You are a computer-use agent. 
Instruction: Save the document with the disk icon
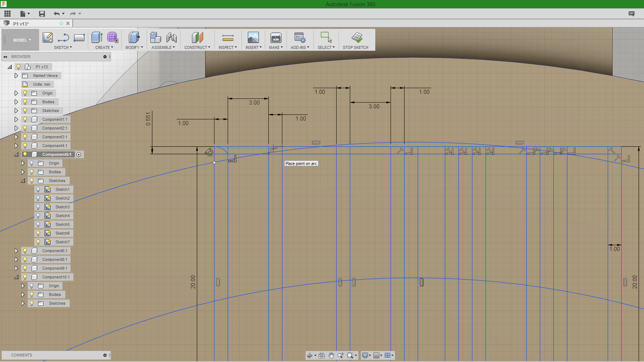point(42,14)
